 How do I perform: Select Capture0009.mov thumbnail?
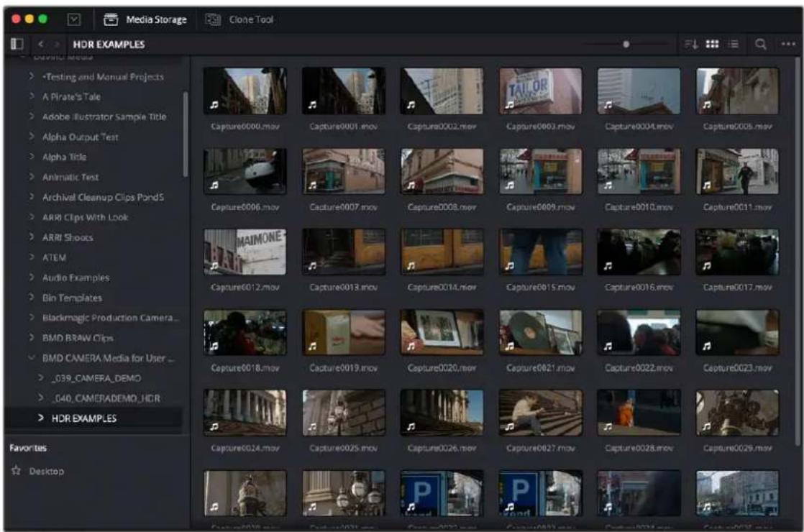click(x=541, y=172)
